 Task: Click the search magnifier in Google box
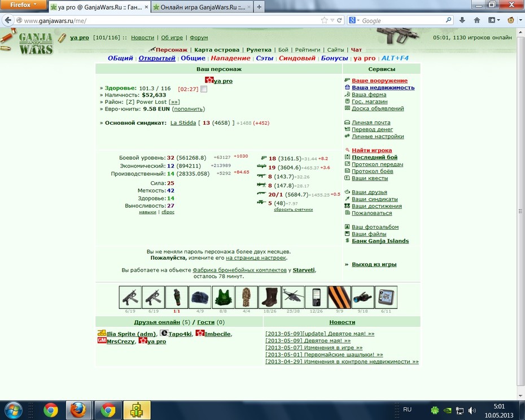(449, 20)
